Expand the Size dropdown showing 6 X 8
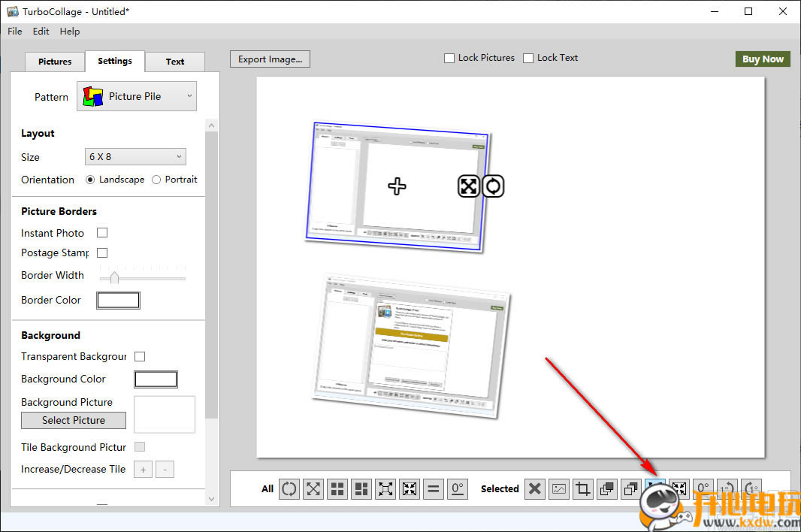 tap(135, 157)
